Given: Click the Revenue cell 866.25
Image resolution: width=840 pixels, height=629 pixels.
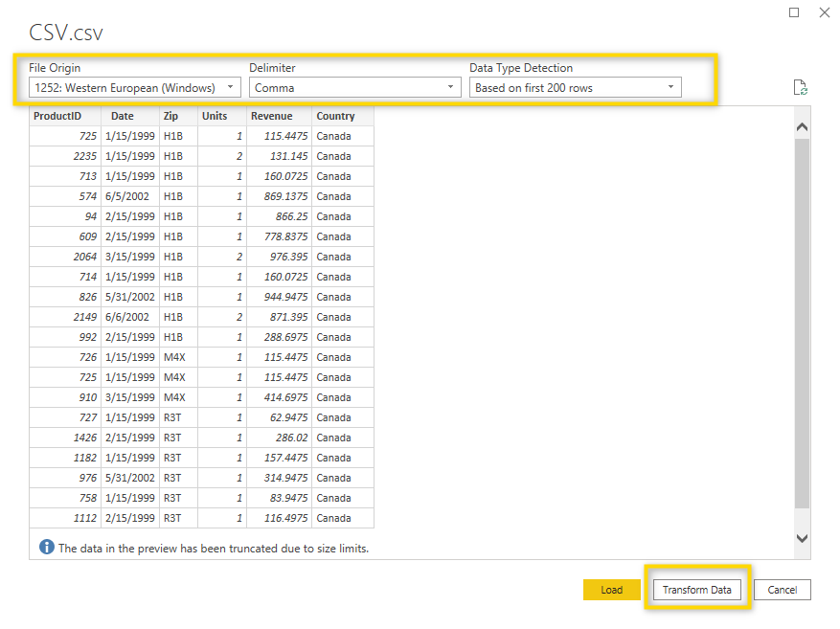Looking at the screenshot, I should point(279,216).
